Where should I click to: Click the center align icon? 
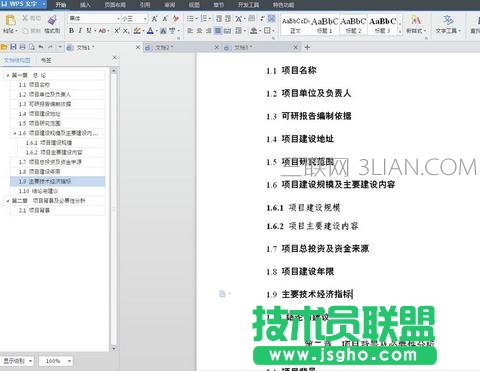(x=199, y=31)
